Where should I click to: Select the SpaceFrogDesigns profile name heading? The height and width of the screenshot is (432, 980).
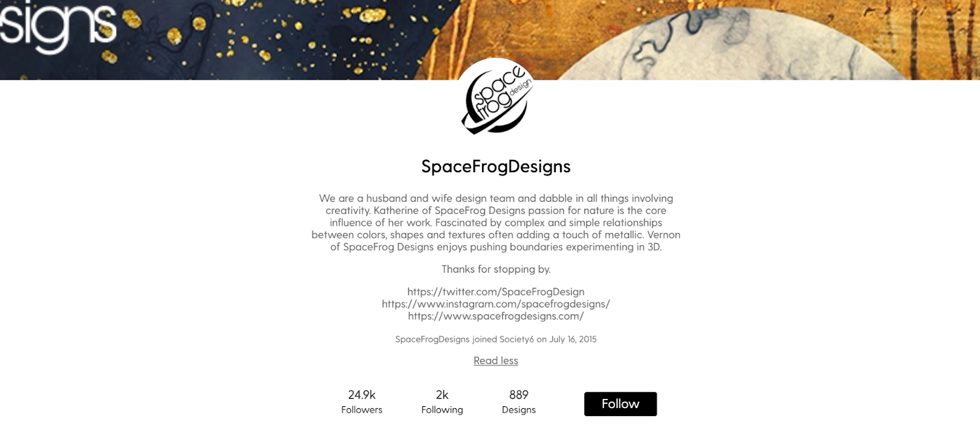coord(496,166)
